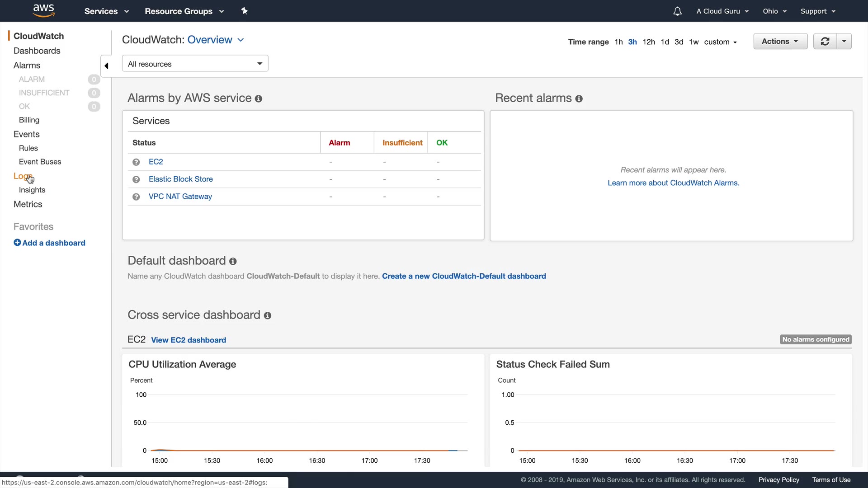Click the refresh dashboard icon button
Image resolution: width=868 pixels, height=488 pixels.
tap(825, 41)
